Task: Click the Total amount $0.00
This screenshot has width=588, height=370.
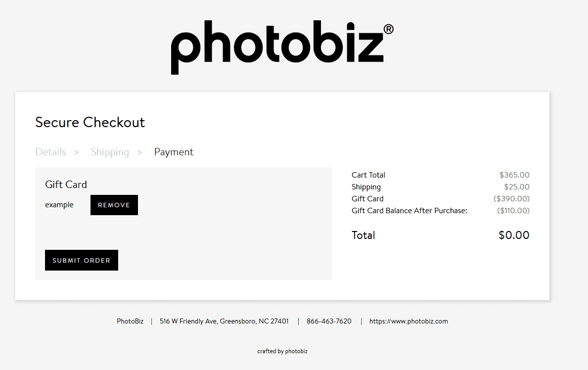Action: click(514, 235)
